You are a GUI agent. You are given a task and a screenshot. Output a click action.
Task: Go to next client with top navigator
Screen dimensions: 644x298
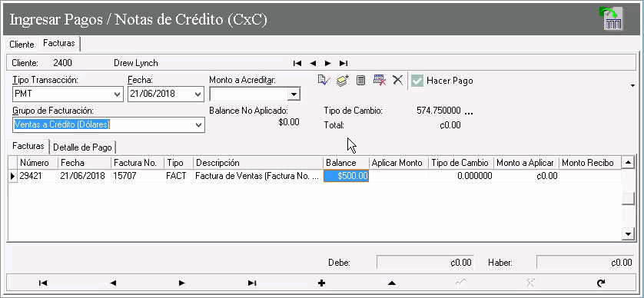click(x=327, y=63)
